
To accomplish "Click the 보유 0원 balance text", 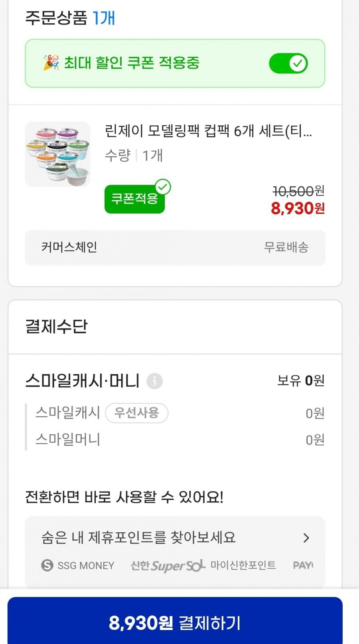I will pyautogui.click(x=300, y=381).
